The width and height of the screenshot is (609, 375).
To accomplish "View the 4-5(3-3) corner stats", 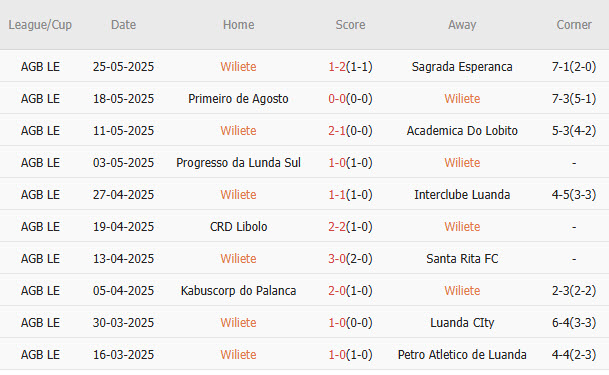I will tap(574, 194).
